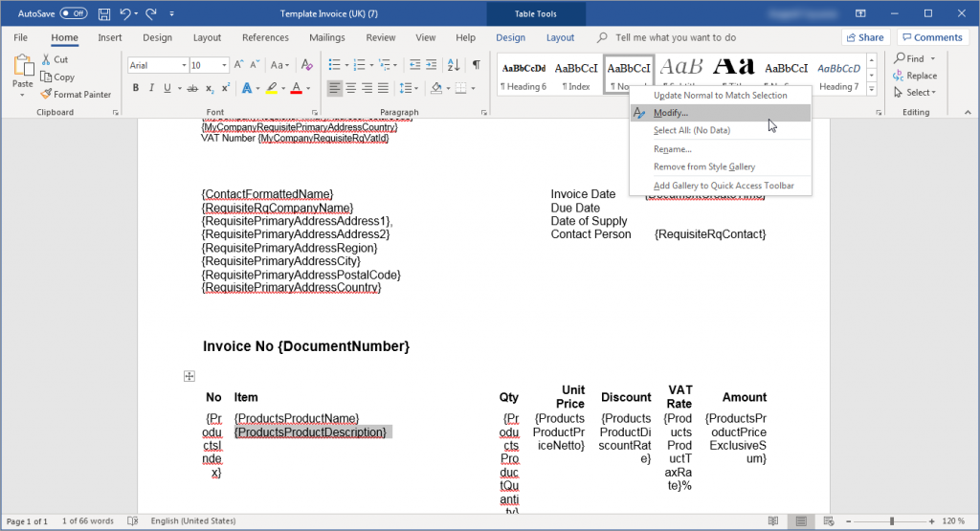Increase paragraph indent

pos(432,65)
